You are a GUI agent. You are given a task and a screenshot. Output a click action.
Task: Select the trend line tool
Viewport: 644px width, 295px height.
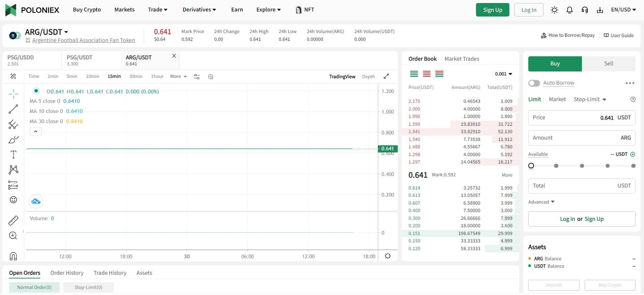click(x=13, y=109)
